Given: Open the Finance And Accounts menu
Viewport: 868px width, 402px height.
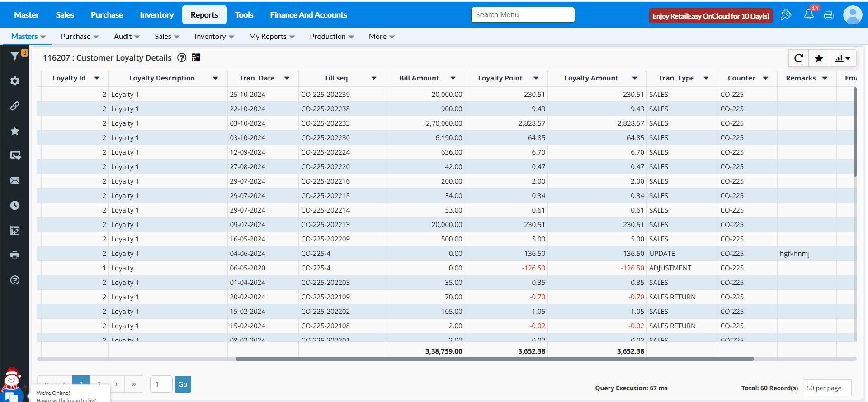Looking at the screenshot, I should click(308, 15).
